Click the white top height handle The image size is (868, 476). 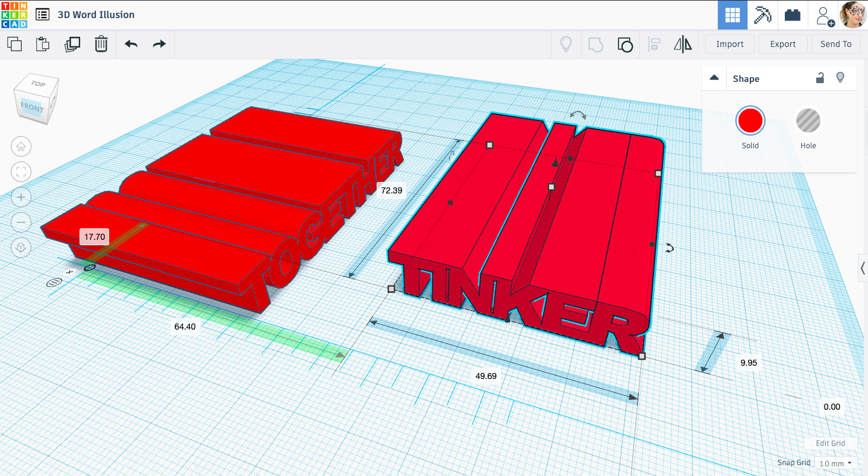[x=551, y=187]
